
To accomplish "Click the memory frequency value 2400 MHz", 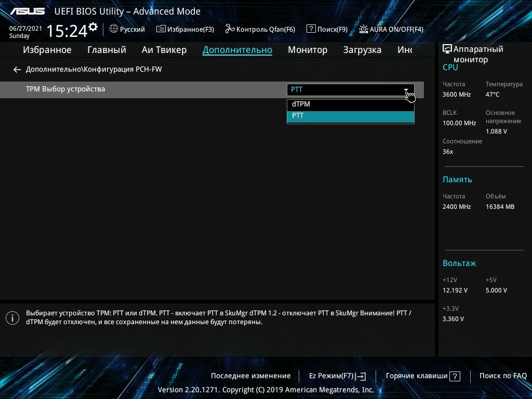I will 456,207.
